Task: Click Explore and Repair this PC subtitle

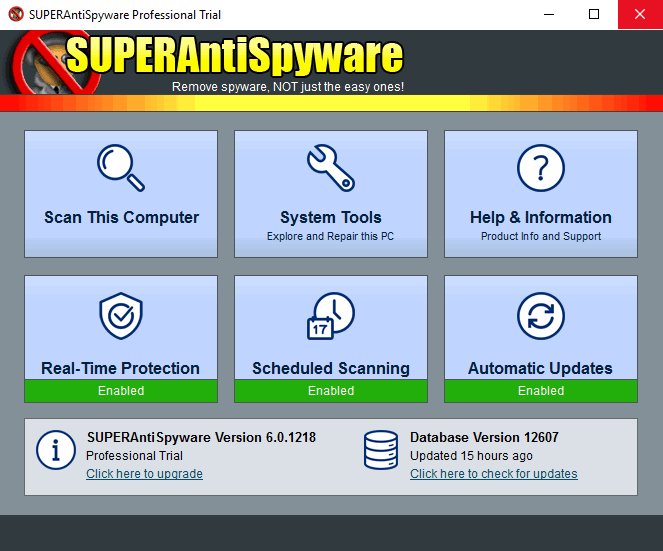Action: 330,236
